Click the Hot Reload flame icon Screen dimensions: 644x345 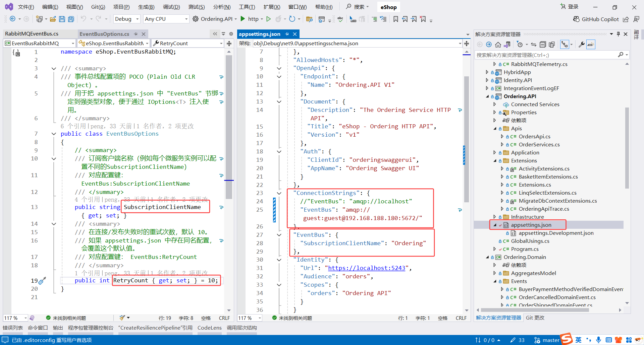pyautogui.click(x=278, y=19)
